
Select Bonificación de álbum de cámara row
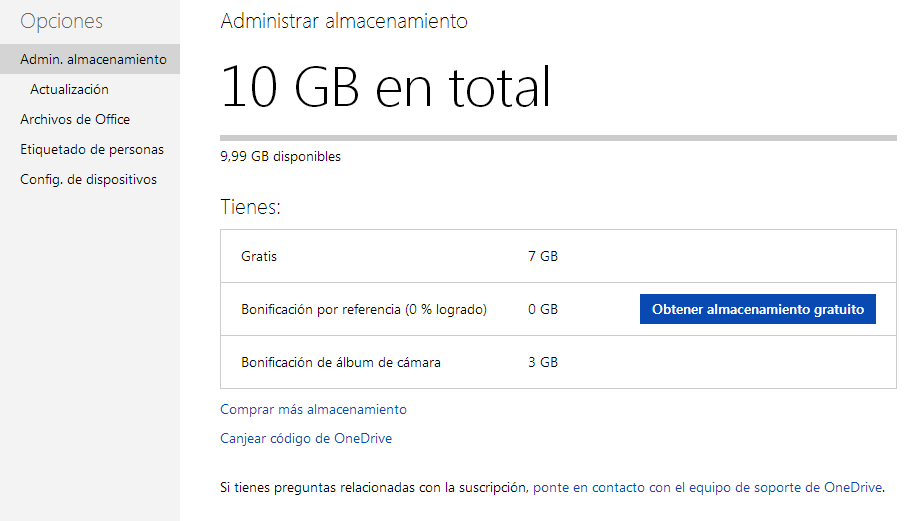click(x=341, y=362)
